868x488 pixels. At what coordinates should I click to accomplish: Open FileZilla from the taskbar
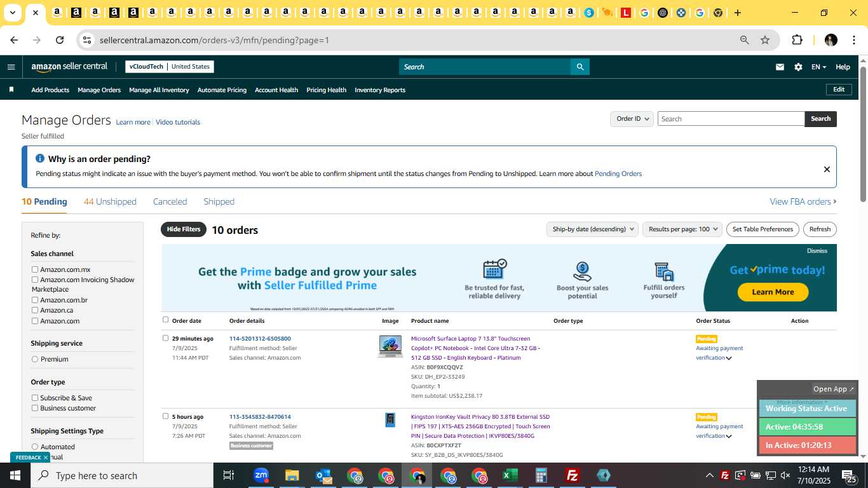573,475
